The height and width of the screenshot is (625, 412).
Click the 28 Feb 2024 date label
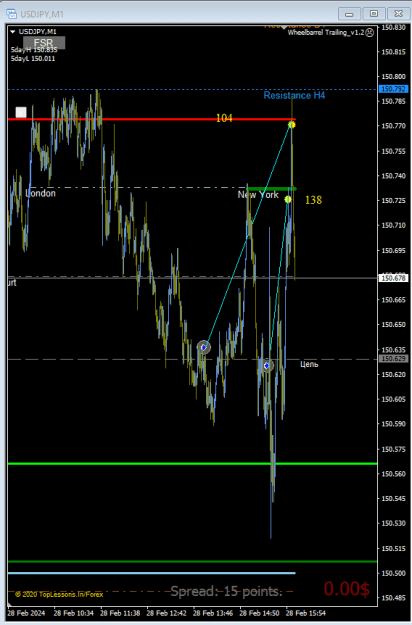tap(26, 613)
